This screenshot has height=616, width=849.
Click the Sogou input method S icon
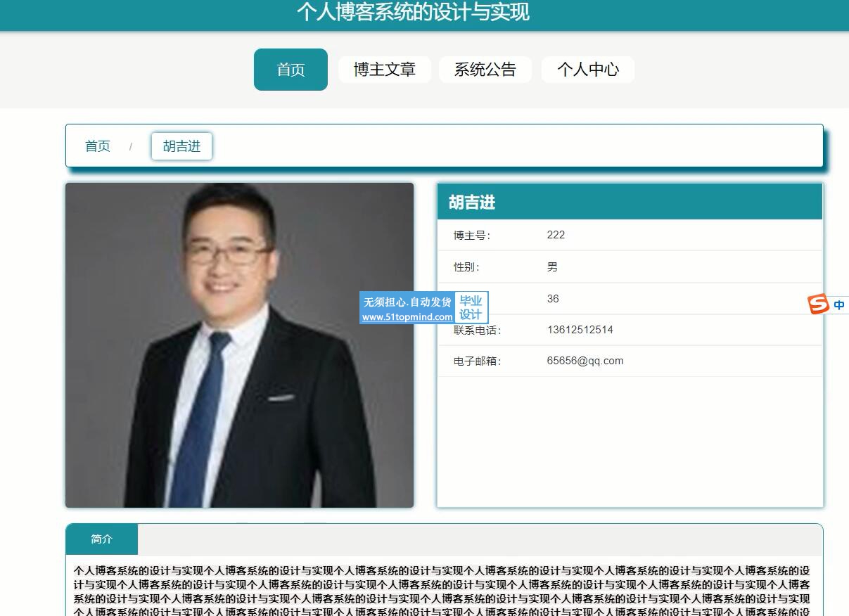coord(817,304)
